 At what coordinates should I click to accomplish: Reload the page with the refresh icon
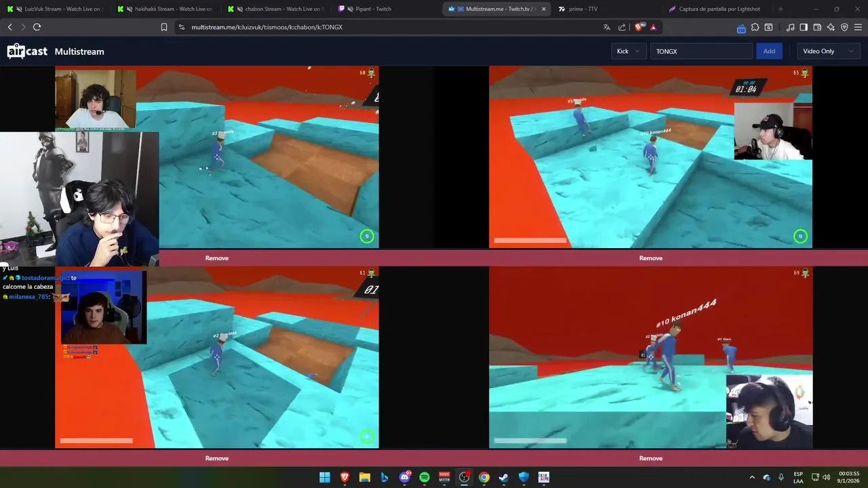point(37,27)
